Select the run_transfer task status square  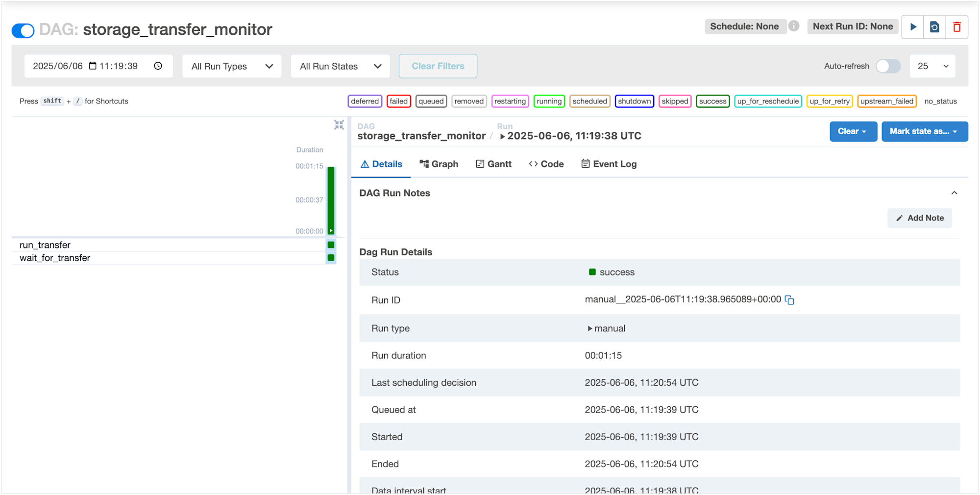tap(331, 245)
